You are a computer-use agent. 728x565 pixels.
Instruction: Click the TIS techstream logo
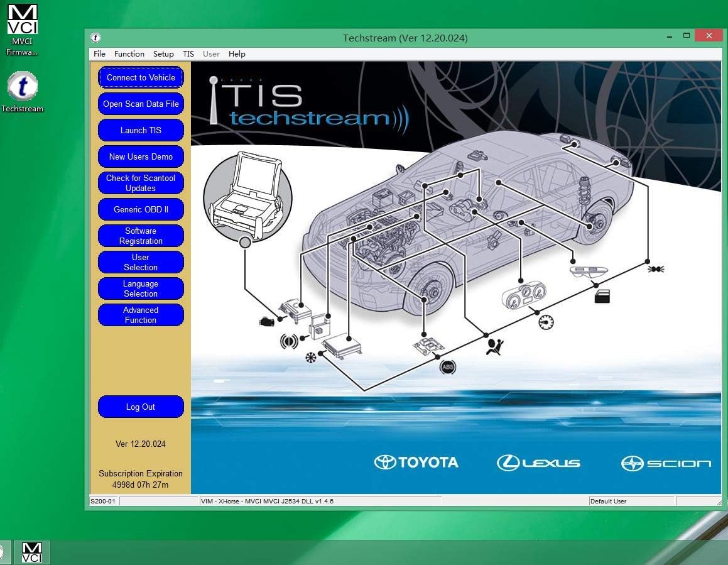tap(309, 105)
